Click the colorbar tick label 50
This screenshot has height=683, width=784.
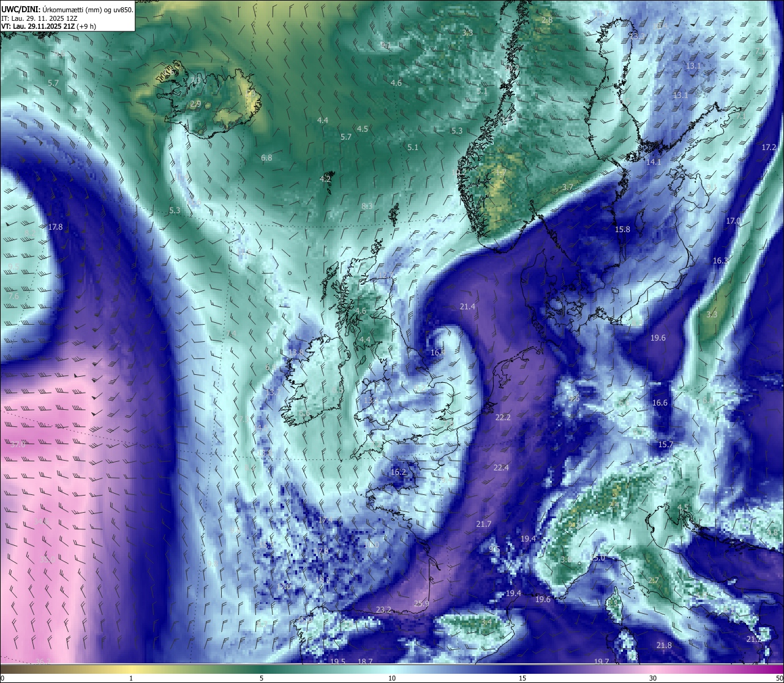(779, 677)
